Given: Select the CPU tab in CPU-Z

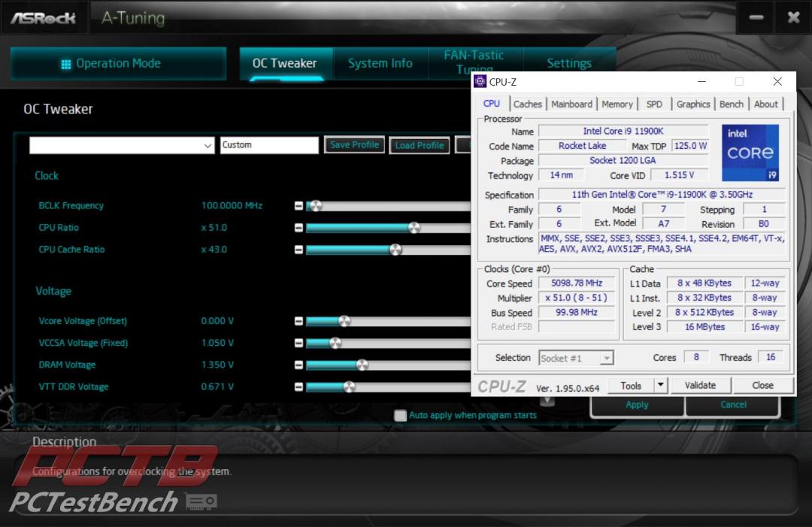Looking at the screenshot, I should pyautogui.click(x=492, y=104).
